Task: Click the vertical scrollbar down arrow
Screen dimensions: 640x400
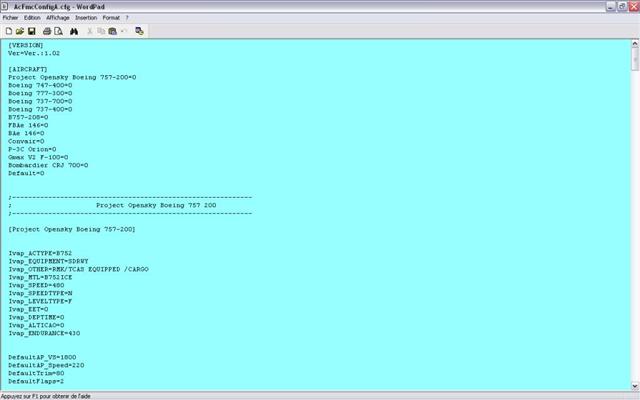Action: tap(635, 386)
